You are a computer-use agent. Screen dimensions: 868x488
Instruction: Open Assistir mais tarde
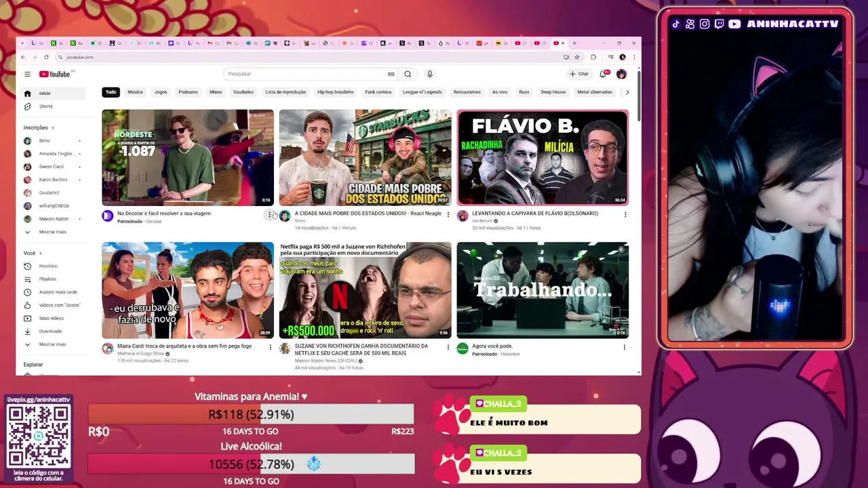[54, 292]
